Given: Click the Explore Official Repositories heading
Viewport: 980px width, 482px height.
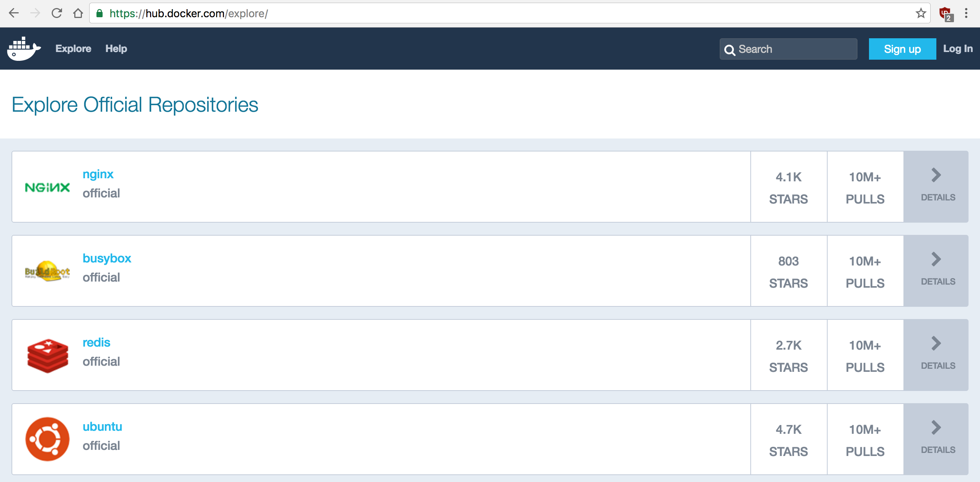Looking at the screenshot, I should click(x=135, y=104).
